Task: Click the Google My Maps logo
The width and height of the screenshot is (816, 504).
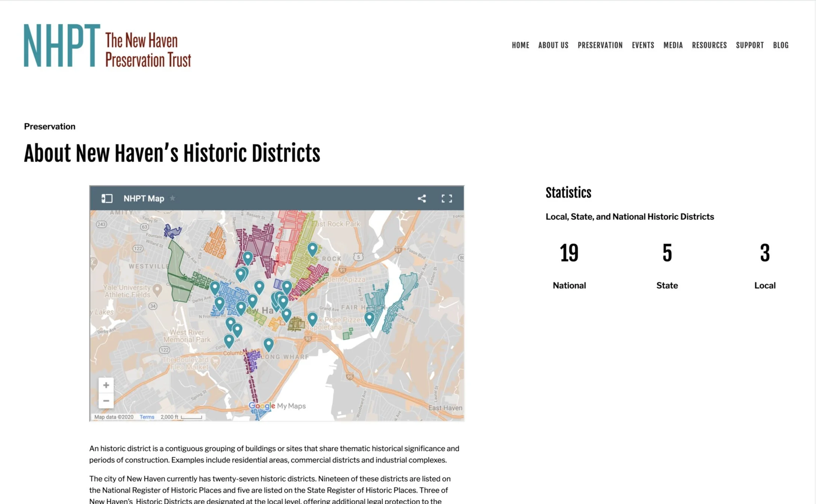Action: click(x=277, y=406)
